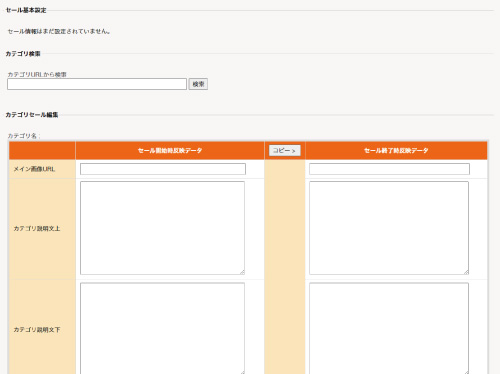Image resolution: width=500 pixels, height=374 pixels.
Task: Click the コピー> button
Action: tap(285, 150)
